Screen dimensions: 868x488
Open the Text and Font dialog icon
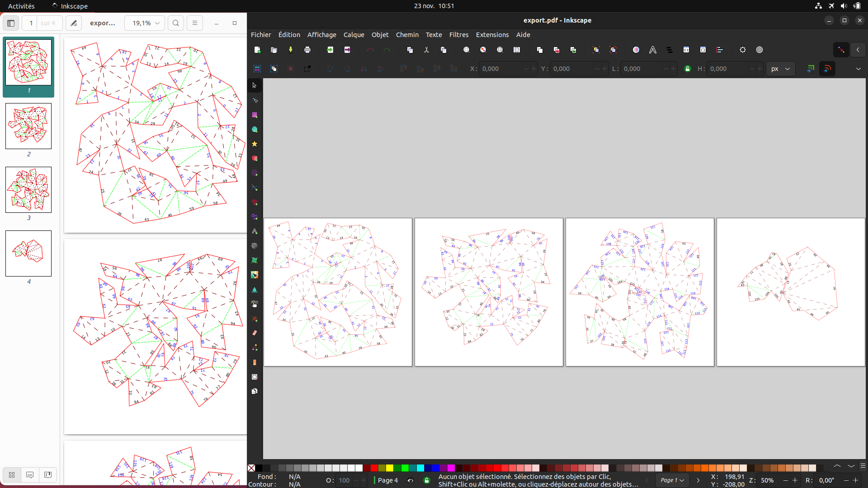coord(653,50)
